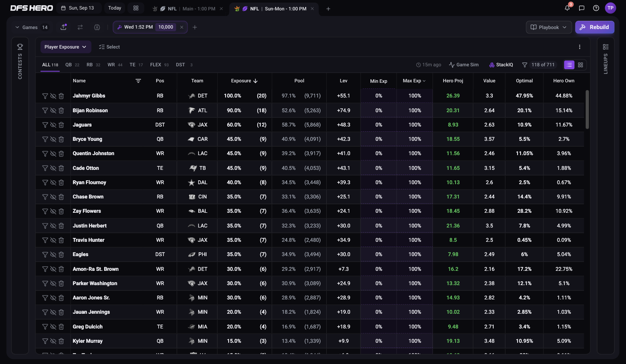Expand the Max Exp column chevron
The height and width of the screenshot is (364, 626).
424,81
